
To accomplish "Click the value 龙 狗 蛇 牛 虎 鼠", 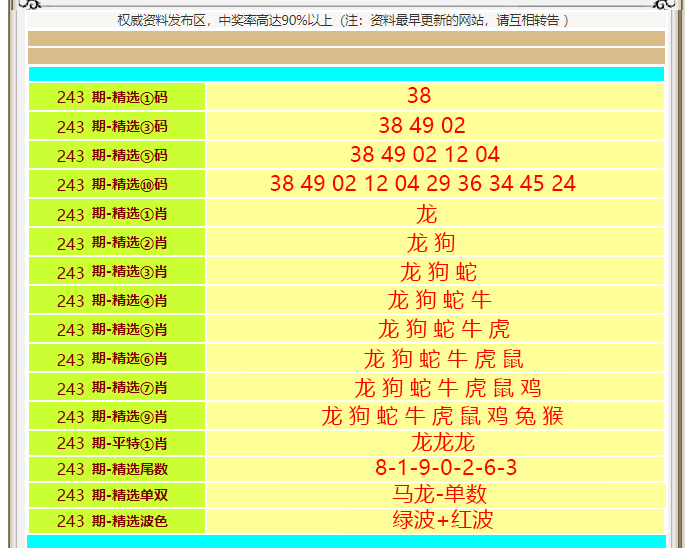I will [444, 359].
